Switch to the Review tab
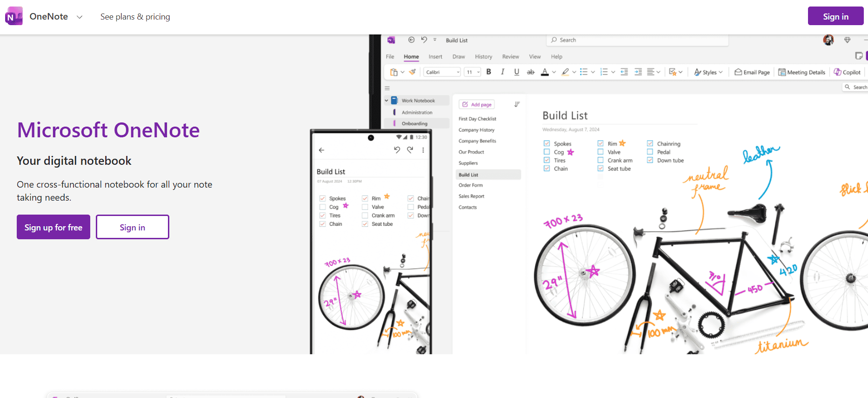The image size is (868, 398). 510,57
